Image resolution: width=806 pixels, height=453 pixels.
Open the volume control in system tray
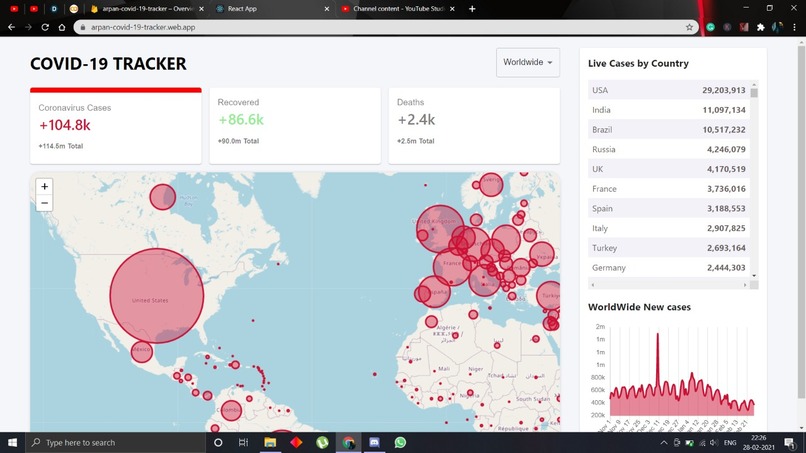point(713,442)
